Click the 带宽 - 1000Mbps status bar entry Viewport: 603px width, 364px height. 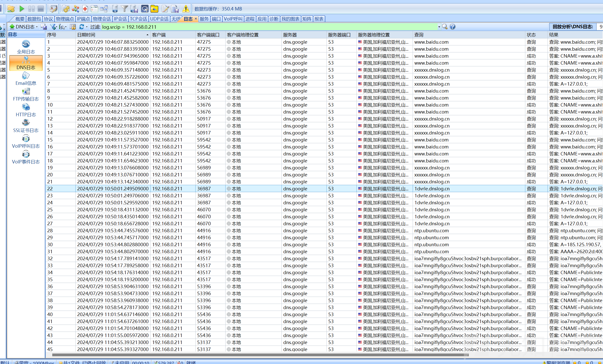click(x=34, y=362)
